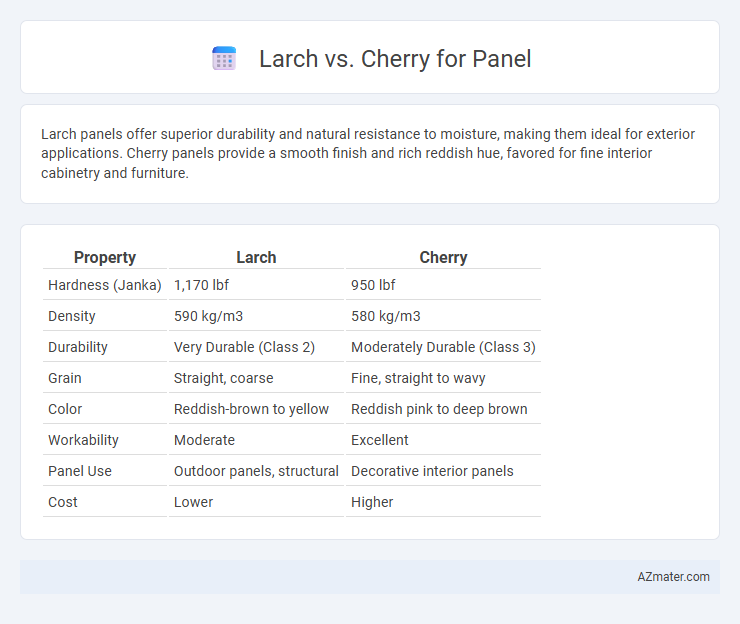Image resolution: width=740 pixels, height=624 pixels.
Task: Select the 'Higher' cost cell
Action: pos(443,502)
